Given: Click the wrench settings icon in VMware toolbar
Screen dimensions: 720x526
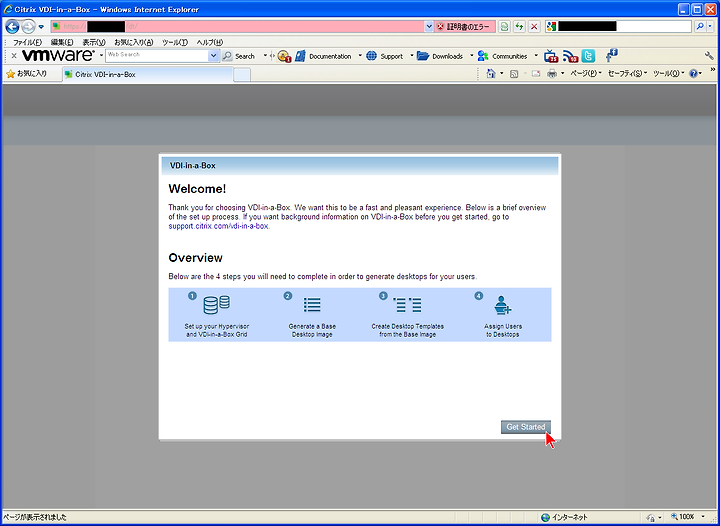Looking at the screenshot, I should (x=709, y=56).
